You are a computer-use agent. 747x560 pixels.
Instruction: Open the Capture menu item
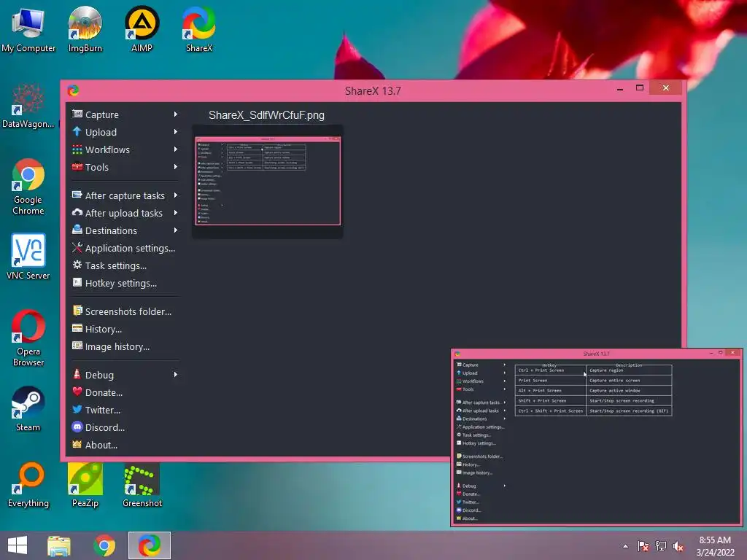pos(125,114)
